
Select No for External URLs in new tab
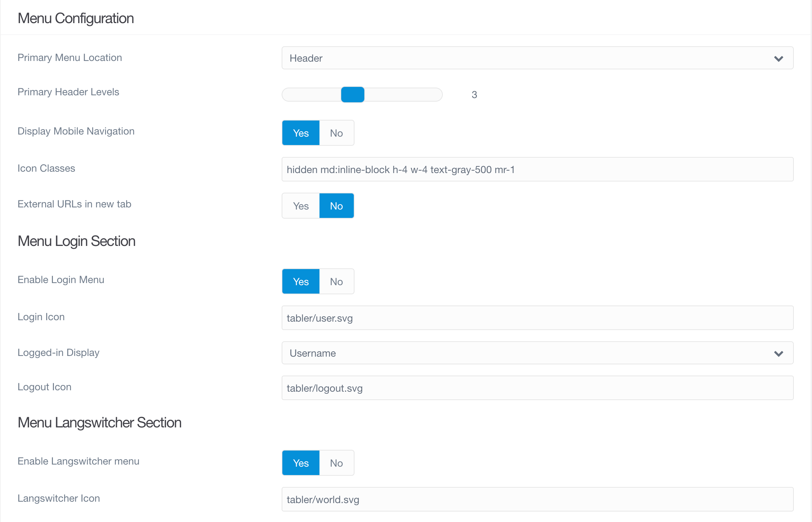click(336, 206)
